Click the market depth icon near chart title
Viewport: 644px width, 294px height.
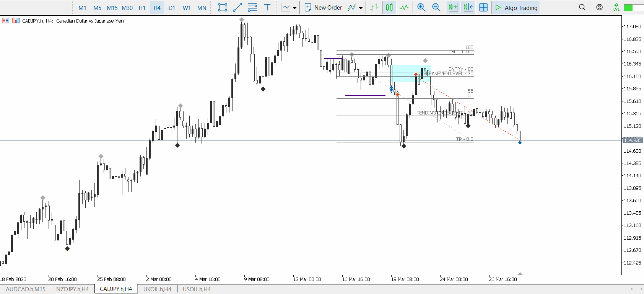point(5,21)
